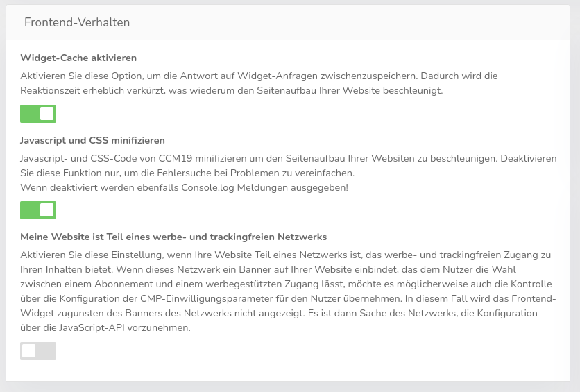Click the Frontend-Verhalten panel header

(x=77, y=23)
